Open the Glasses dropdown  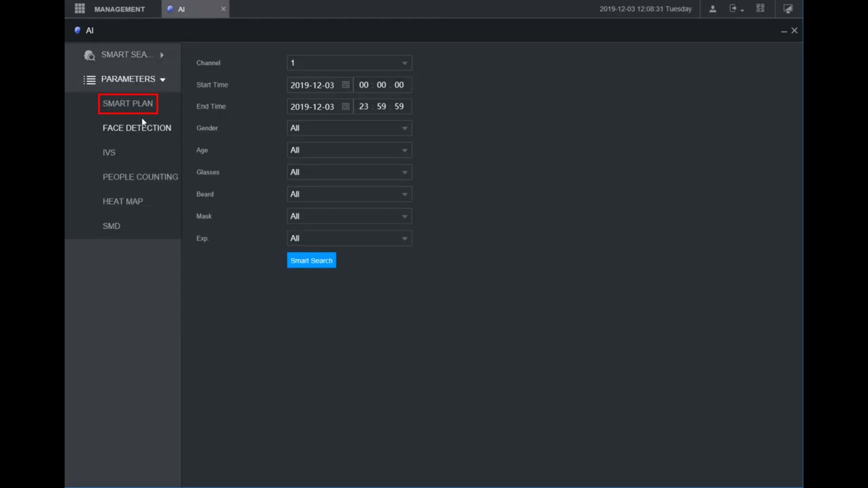(405, 172)
